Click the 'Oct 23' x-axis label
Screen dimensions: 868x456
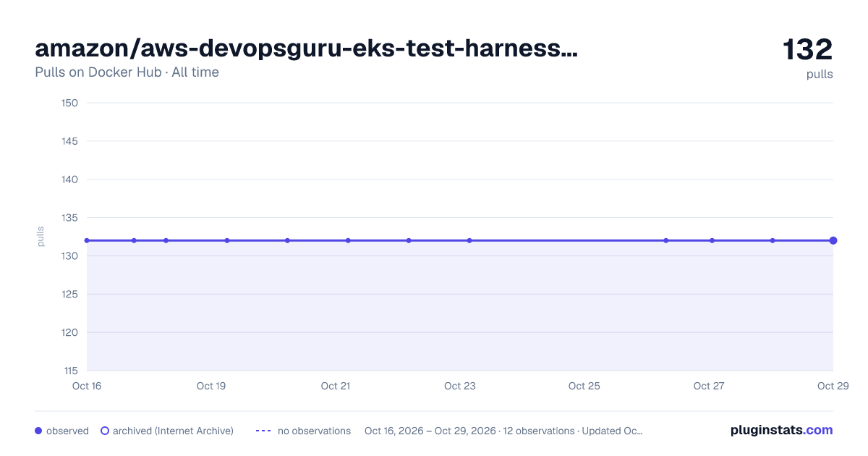coord(460,386)
